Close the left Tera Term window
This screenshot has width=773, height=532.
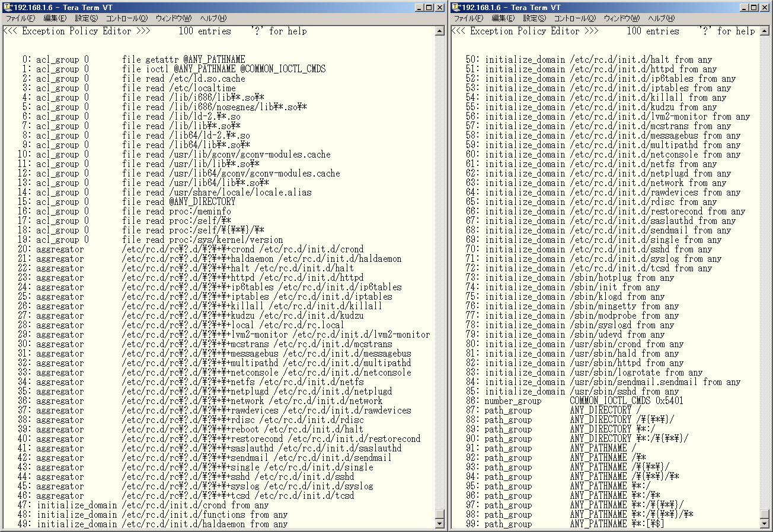click(x=439, y=7)
